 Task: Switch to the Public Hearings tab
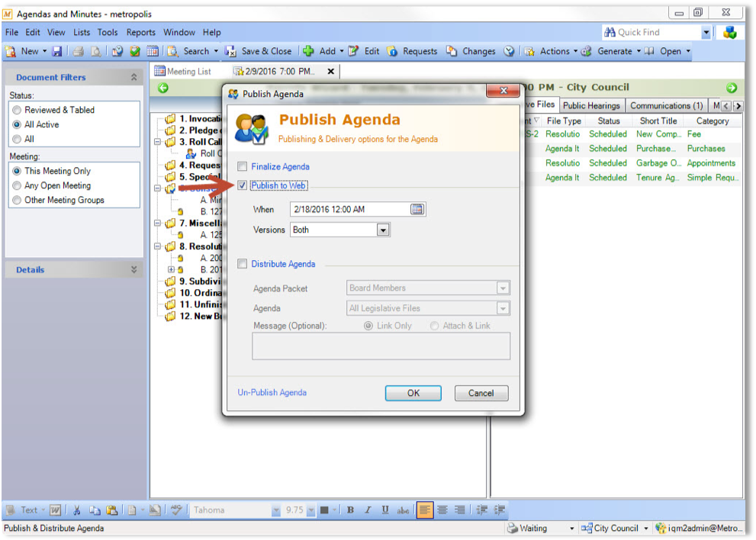(x=591, y=105)
